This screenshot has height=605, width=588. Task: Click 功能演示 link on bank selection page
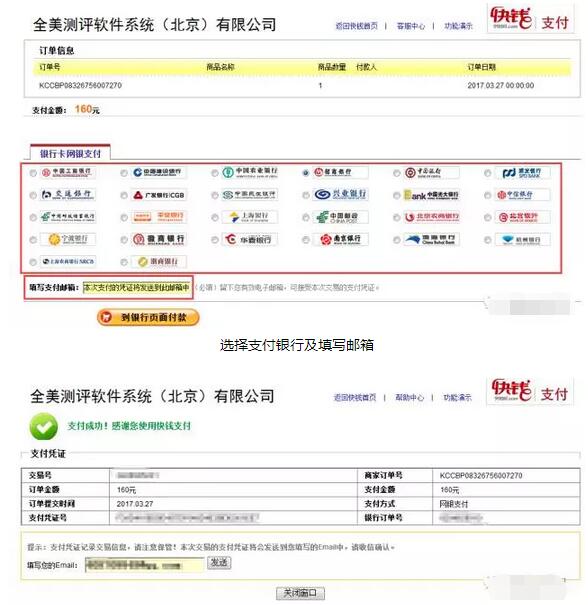pos(458,26)
